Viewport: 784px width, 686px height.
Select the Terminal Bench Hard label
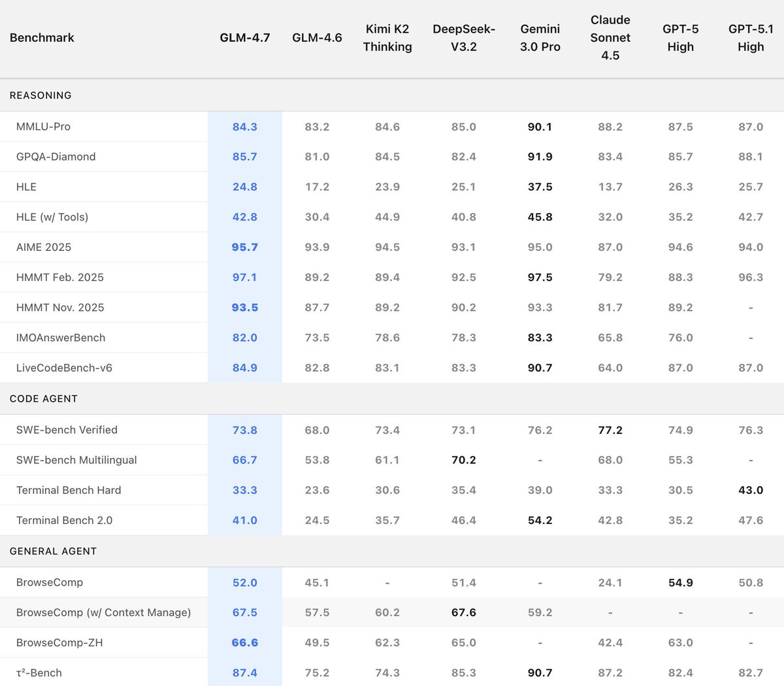click(x=69, y=490)
